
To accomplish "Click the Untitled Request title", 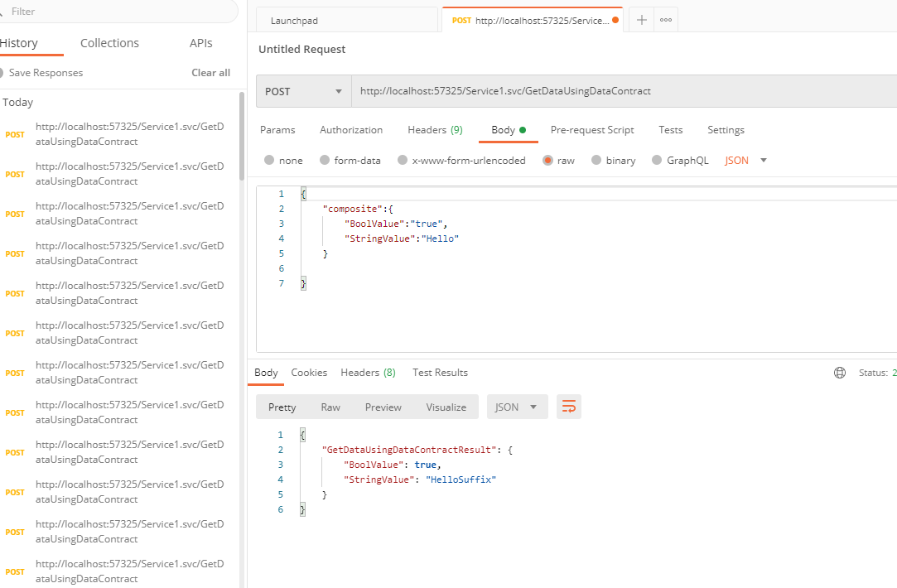I will pos(302,49).
